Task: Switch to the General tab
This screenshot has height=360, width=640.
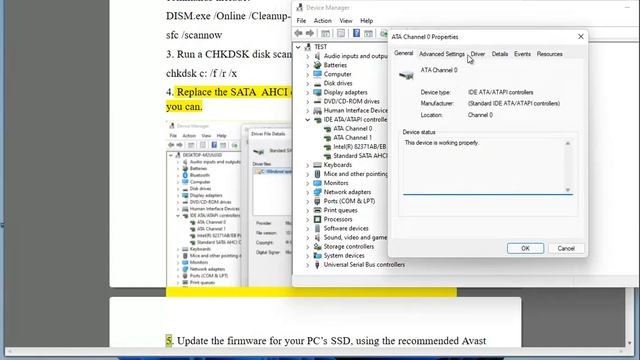Action: tap(404, 53)
